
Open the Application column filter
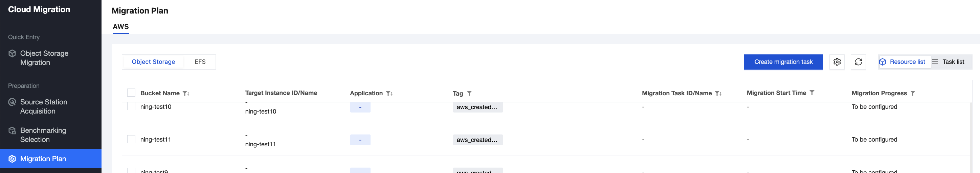389,94
